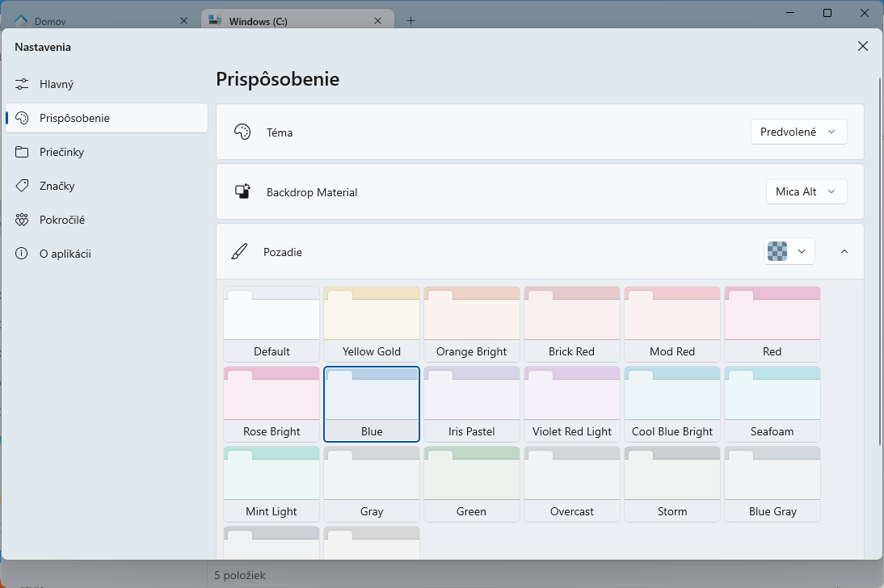Click the O aplikácii info icon
Screen dimensions: 884x588
(22, 254)
